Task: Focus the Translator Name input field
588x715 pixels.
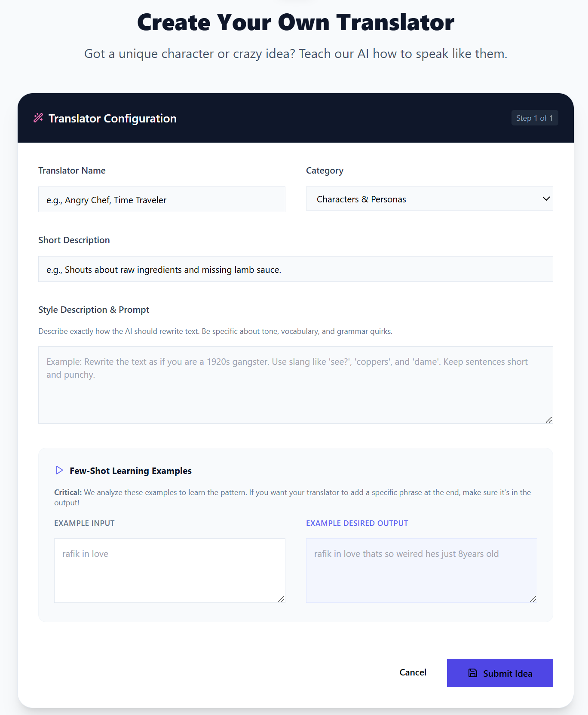Action: pos(162,199)
